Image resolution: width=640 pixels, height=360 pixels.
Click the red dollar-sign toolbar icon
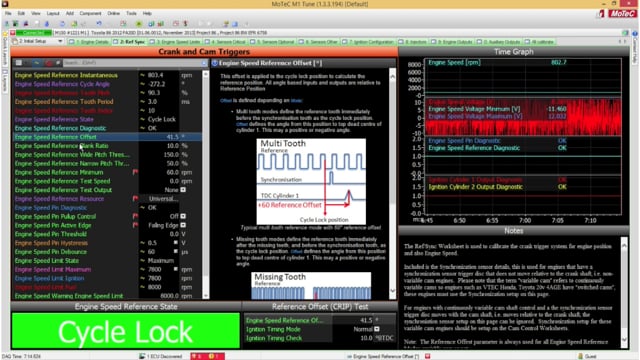[185, 24]
